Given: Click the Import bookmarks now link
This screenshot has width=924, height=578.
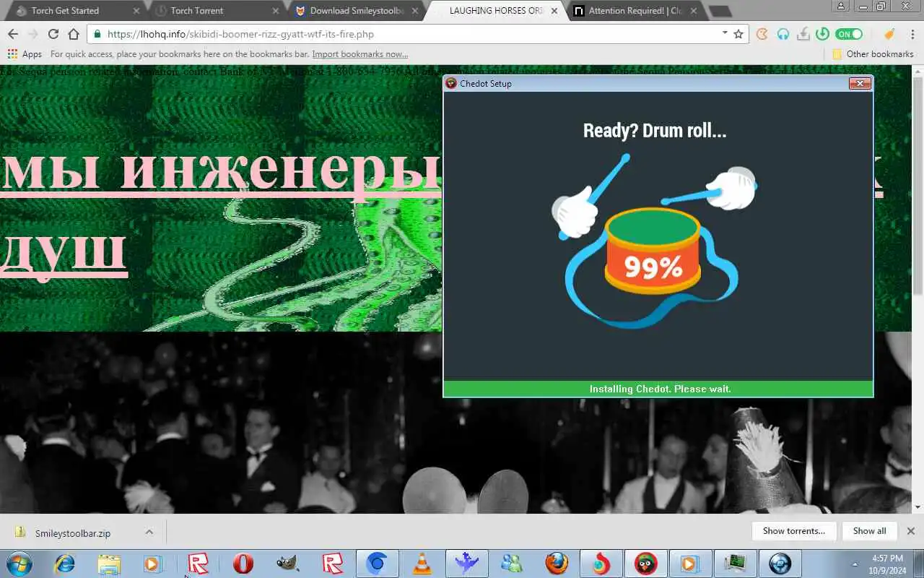Looking at the screenshot, I should (359, 54).
